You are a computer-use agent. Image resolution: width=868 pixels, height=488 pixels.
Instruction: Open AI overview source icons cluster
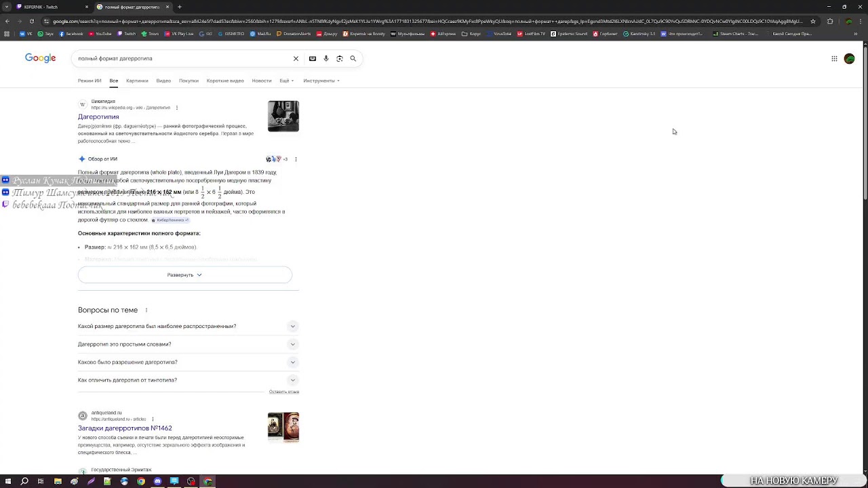tap(276, 159)
